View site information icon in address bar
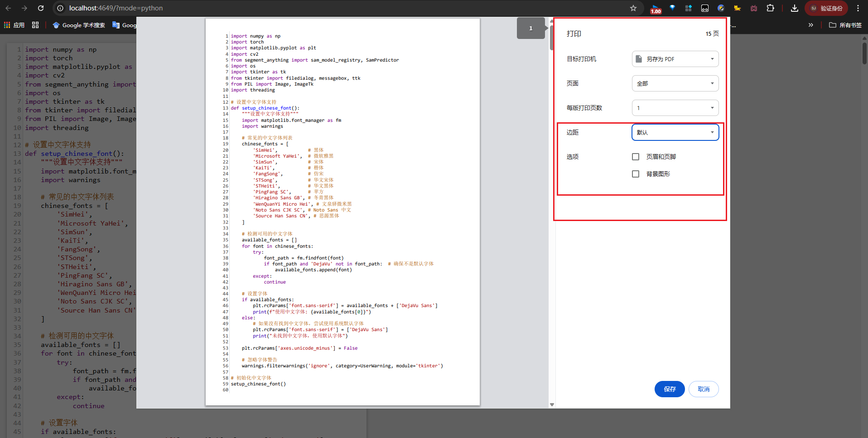The image size is (868, 438). (x=60, y=8)
